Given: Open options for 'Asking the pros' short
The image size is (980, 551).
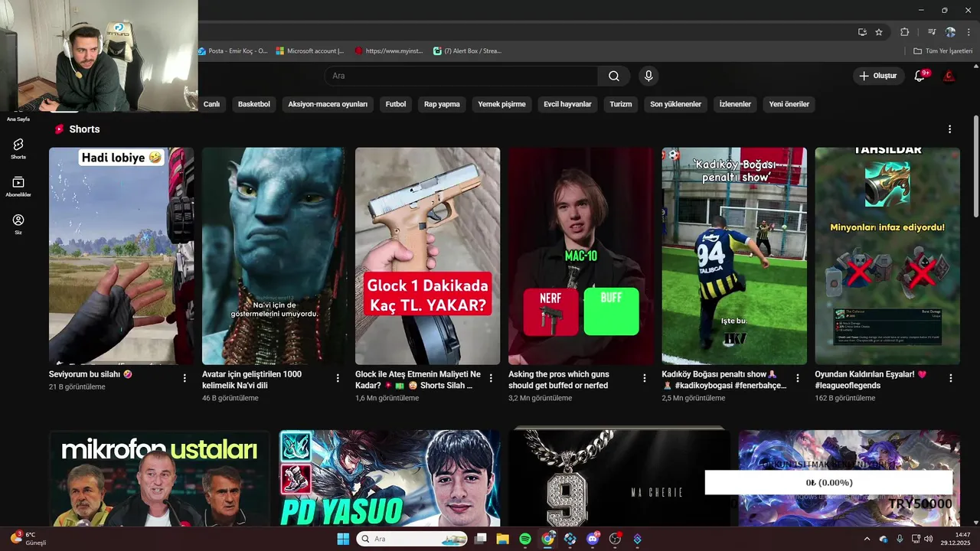Looking at the screenshot, I should 645,378.
